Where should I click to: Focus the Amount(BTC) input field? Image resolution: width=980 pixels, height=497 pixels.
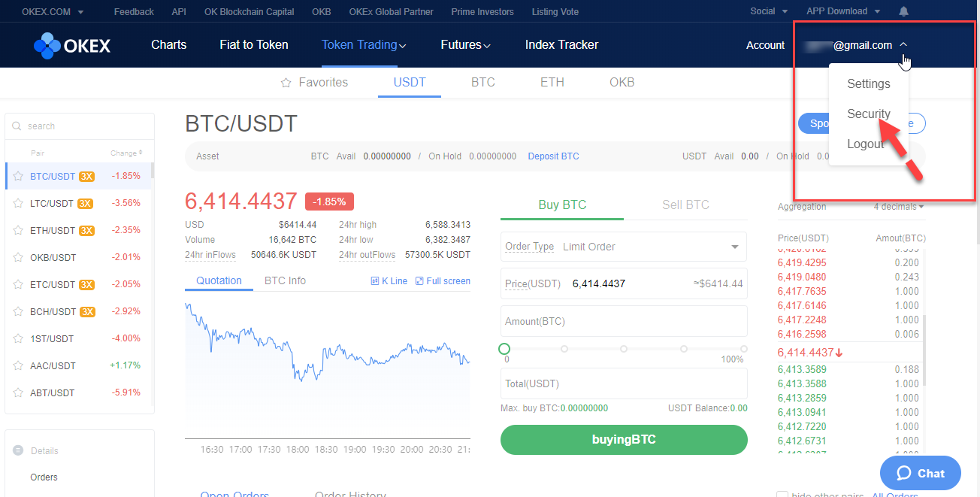(624, 321)
